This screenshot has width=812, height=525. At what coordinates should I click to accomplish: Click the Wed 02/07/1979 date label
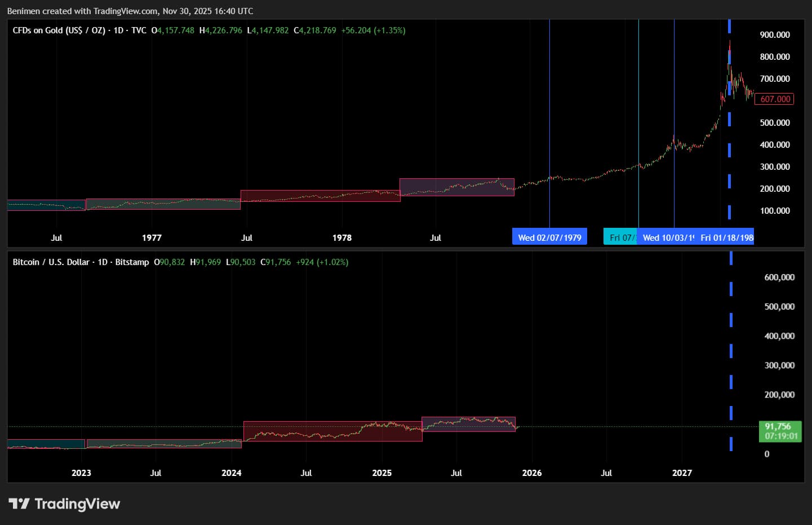click(x=549, y=237)
